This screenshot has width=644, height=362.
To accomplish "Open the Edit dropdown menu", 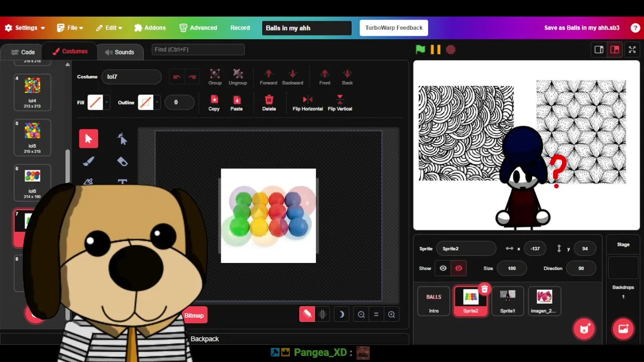I will (109, 28).
